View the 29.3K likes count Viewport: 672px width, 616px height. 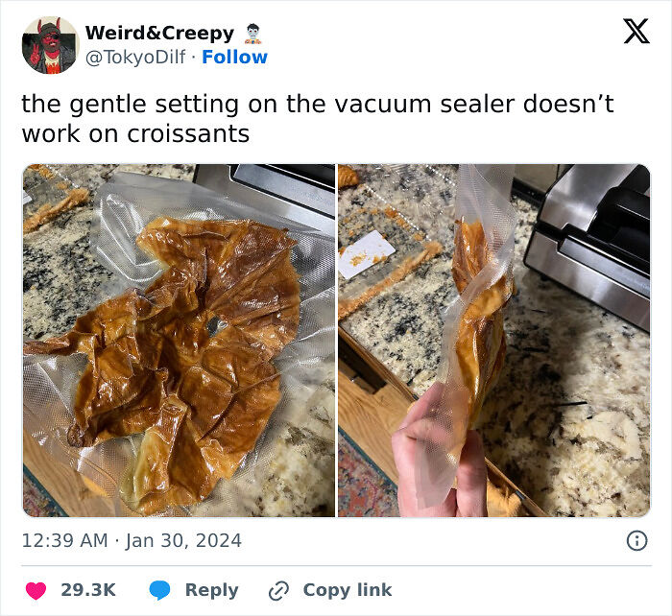pos(88,590)
